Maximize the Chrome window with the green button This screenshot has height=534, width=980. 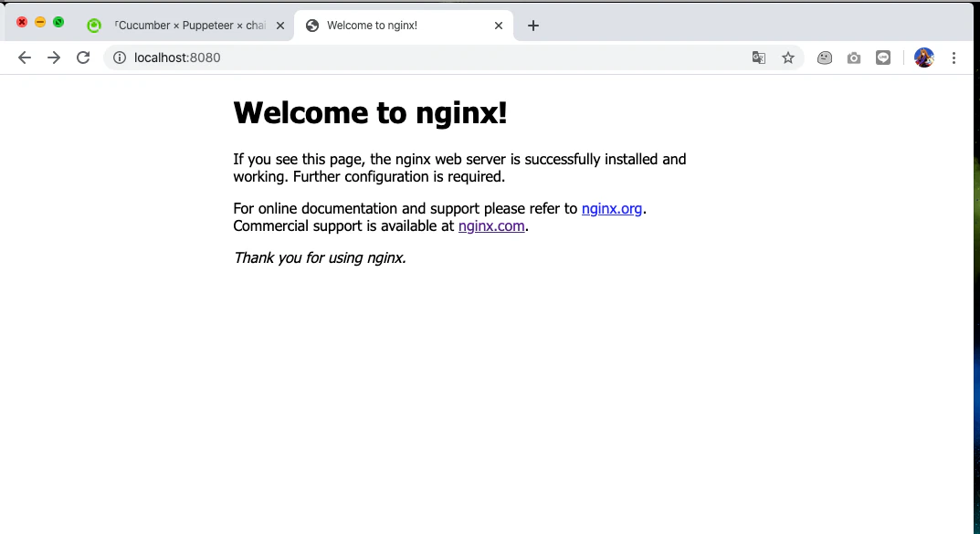click(x=58, y=23)
